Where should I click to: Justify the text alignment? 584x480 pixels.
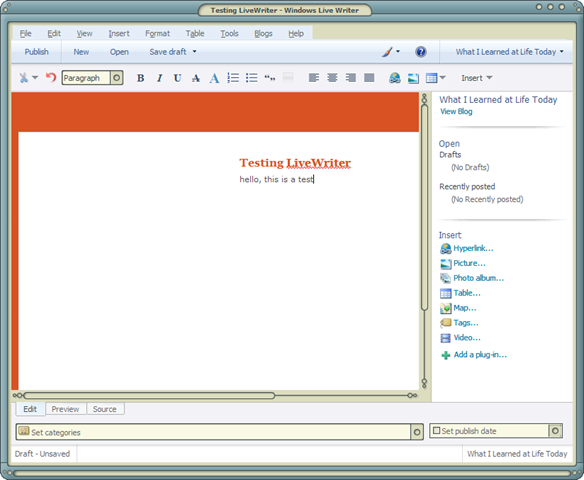(369, 77)
